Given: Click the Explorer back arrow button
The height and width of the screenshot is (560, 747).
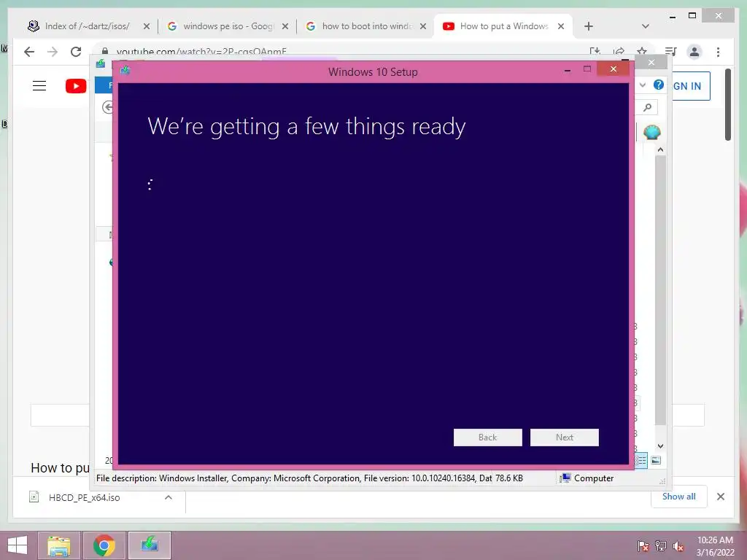Looking at the screenshot, I should pos(108,107).
